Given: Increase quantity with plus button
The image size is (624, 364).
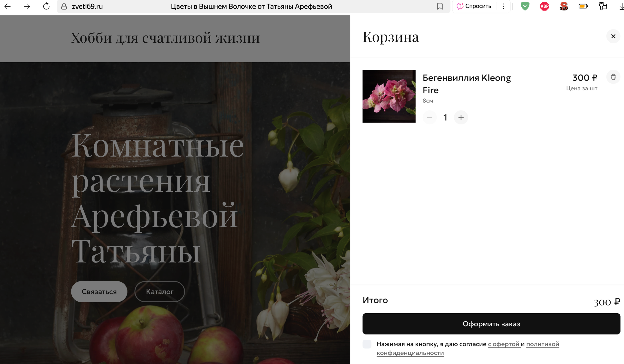Looking at the screenshot, I should (461, 117).
